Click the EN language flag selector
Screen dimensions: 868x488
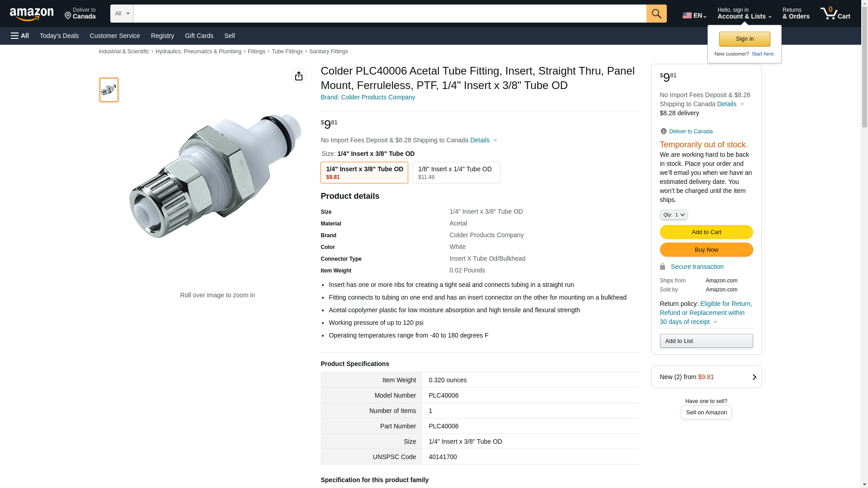pyautogui.click(x=694, y=15)
